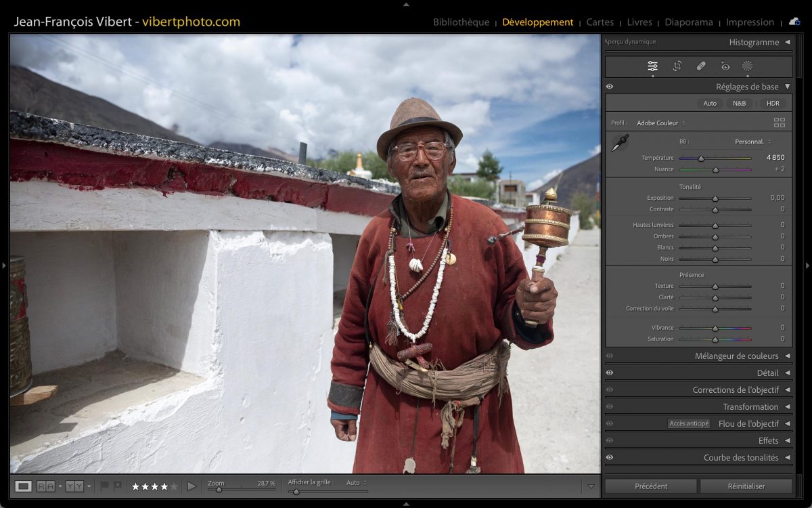Image resolution: width=812 pixels, height=508 pixels.
Task: Switch to the Bibliothèque module
Action: 461,22
